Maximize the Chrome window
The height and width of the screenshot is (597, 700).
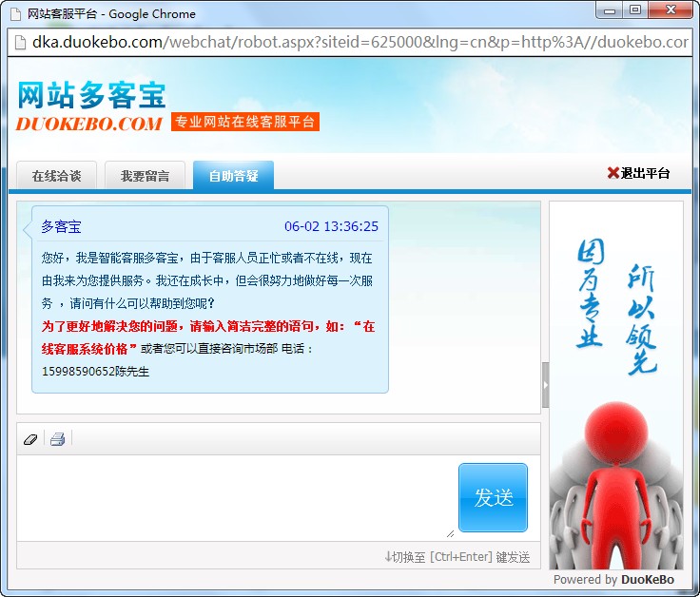click(x=634, y=10)
